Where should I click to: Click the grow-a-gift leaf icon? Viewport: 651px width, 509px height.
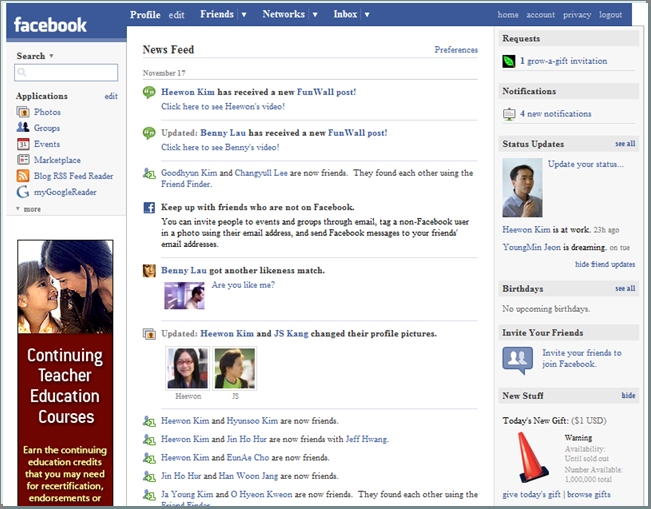[x=509, y=61]
